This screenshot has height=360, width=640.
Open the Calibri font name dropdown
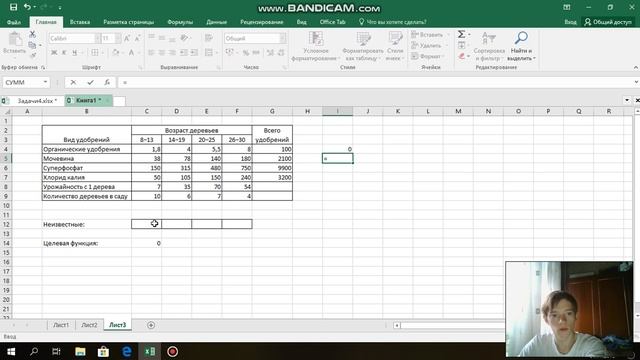(98, 38)
